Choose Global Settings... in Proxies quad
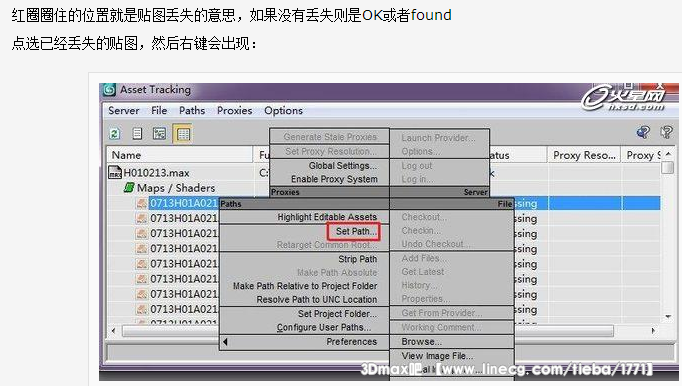 pyautogui.click(x=343, y=165)
